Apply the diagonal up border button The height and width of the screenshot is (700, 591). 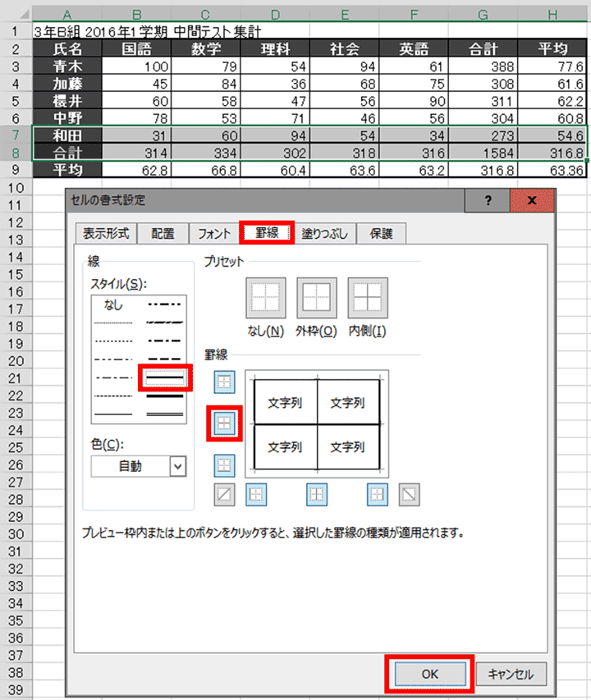pos(224,495)
